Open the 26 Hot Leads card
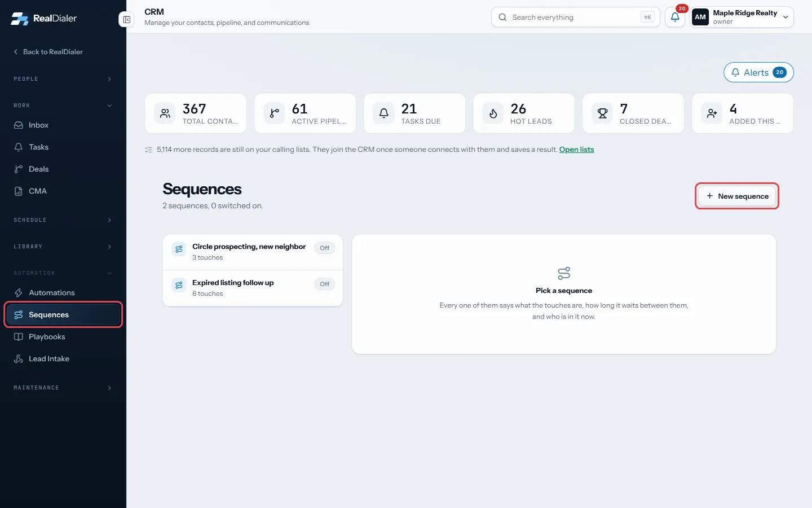812x508 pixels. (x=524, y=113)
